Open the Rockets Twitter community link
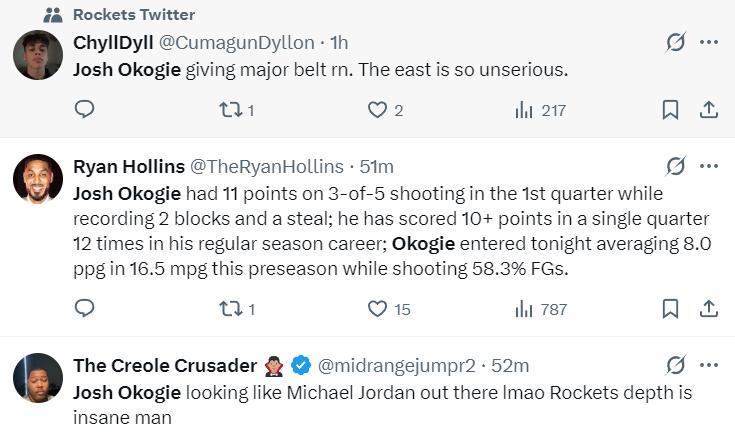Viewport: 735px width, 439px height. click(x=134, y=14)
